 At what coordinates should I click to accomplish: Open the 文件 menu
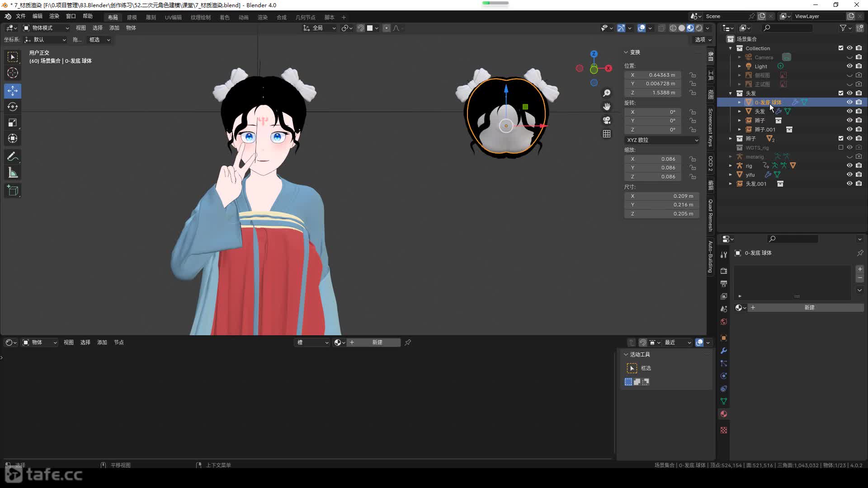[21, 16]
